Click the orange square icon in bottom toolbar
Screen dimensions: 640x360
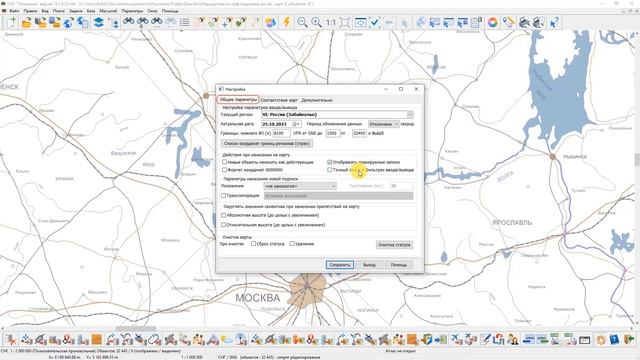pyautogui.click(x=96, y=339)
